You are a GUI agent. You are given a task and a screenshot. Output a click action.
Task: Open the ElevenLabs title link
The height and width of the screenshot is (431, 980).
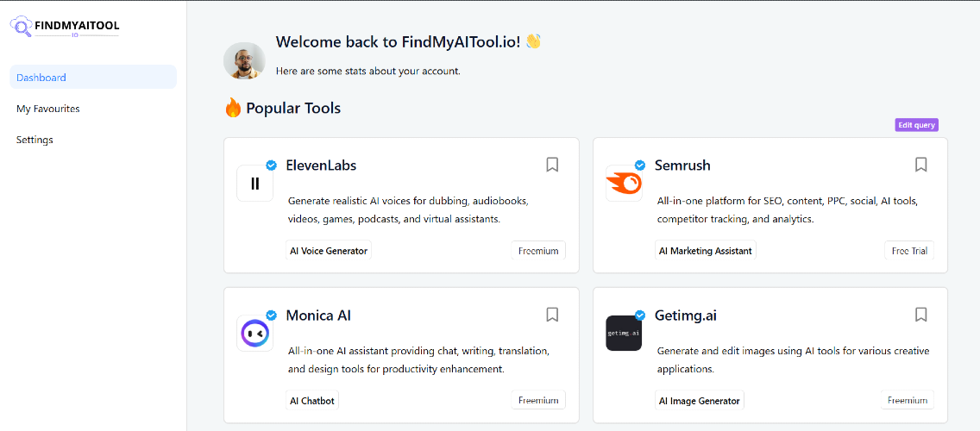(x=321, y=166)
